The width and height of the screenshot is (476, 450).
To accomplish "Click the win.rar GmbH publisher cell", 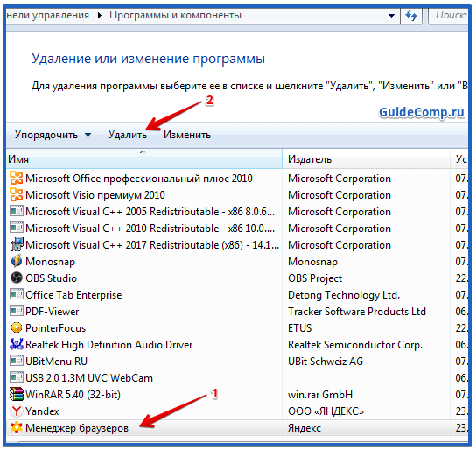I will [x=320, y=395].
